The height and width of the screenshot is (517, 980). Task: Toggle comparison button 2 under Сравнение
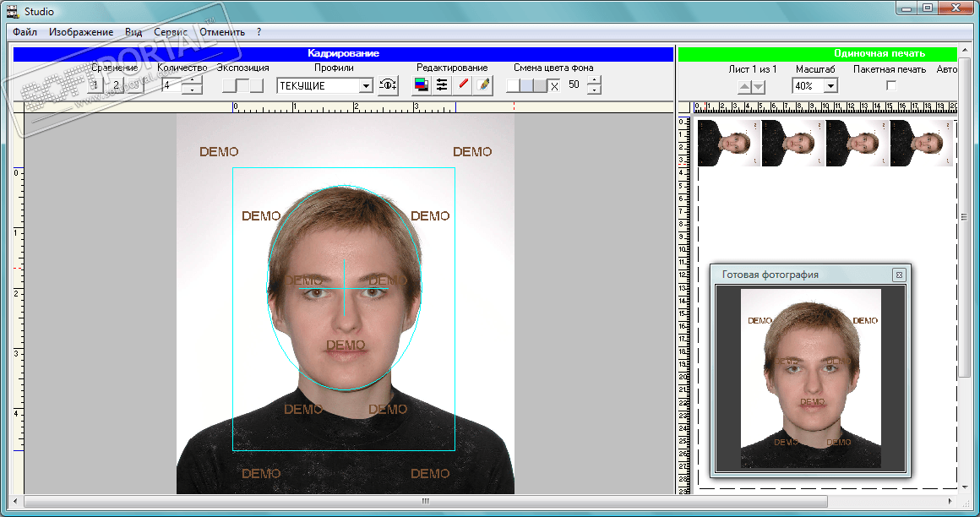pyautogui.click(x=116, y=85)
